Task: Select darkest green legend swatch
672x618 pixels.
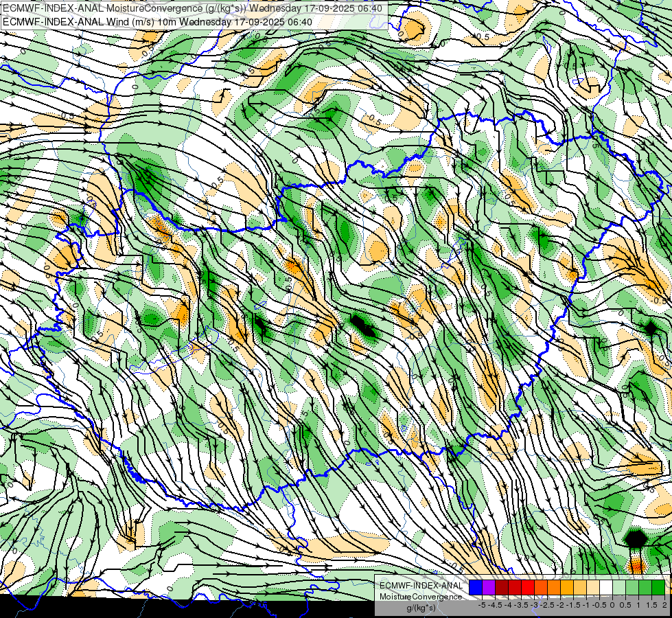Action: tap(658, 588)
